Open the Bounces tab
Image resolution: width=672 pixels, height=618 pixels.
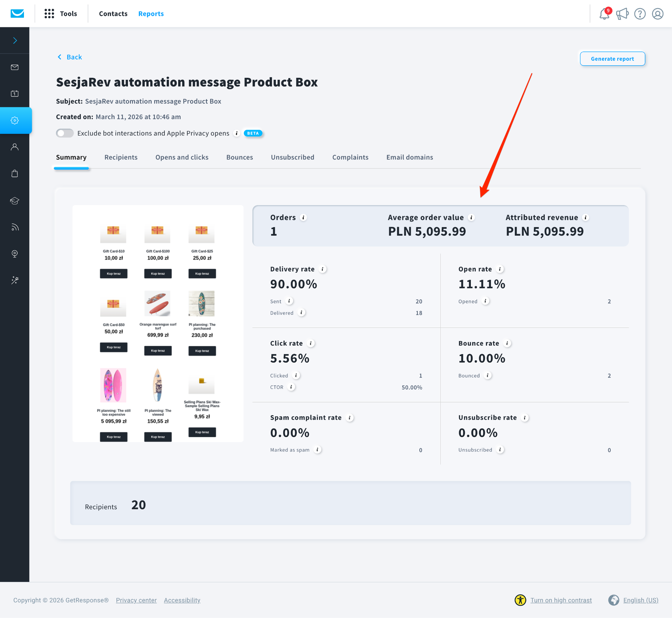[x=240, y=157]
